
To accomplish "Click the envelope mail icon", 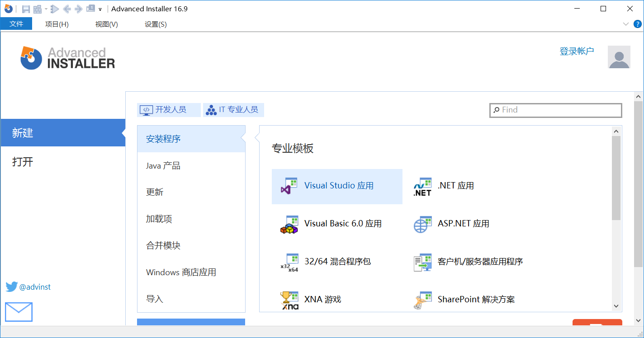I will 19,312.
